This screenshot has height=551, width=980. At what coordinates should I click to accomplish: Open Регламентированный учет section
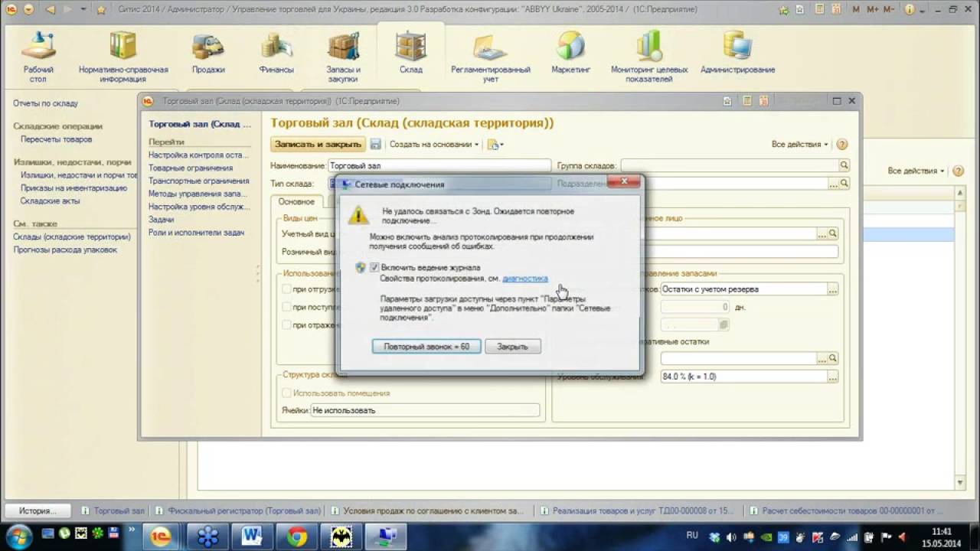[491, 57]
